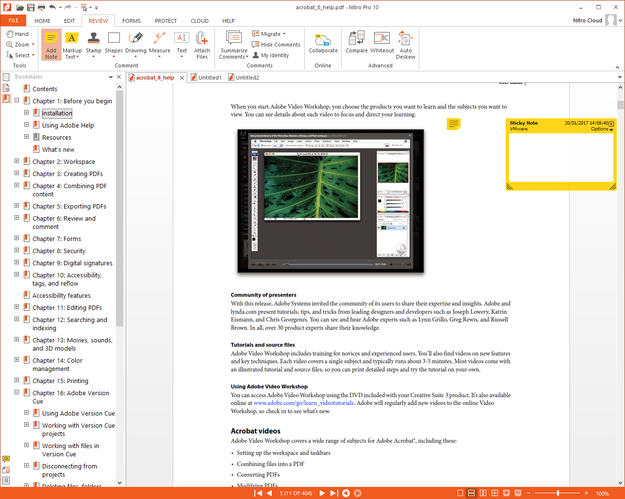
Task: Open the Untitled2 document tab
Action: 244,78
